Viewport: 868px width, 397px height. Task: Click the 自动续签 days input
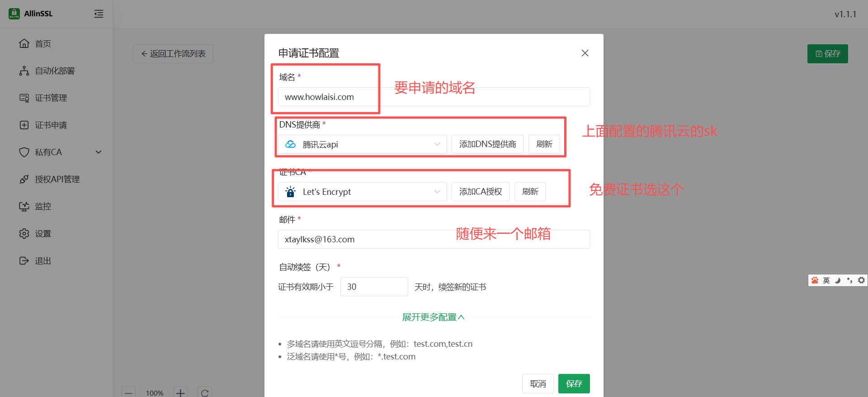point(374,287)
